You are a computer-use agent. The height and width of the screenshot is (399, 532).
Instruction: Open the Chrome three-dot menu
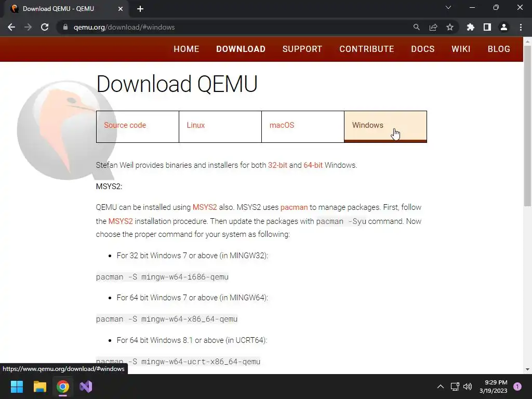point(521,27)
